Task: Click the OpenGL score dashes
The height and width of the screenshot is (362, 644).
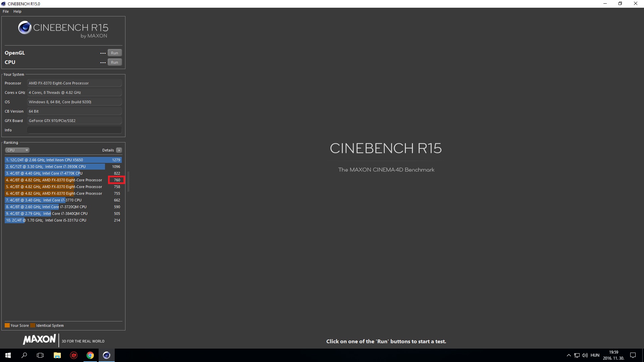Action: 103,53
